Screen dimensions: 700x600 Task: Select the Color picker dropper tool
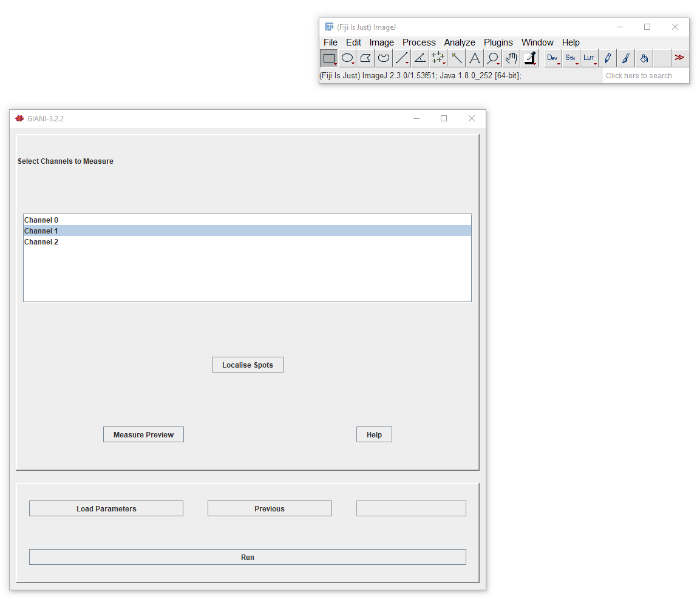pyautogui.click(x=530, y=58)
